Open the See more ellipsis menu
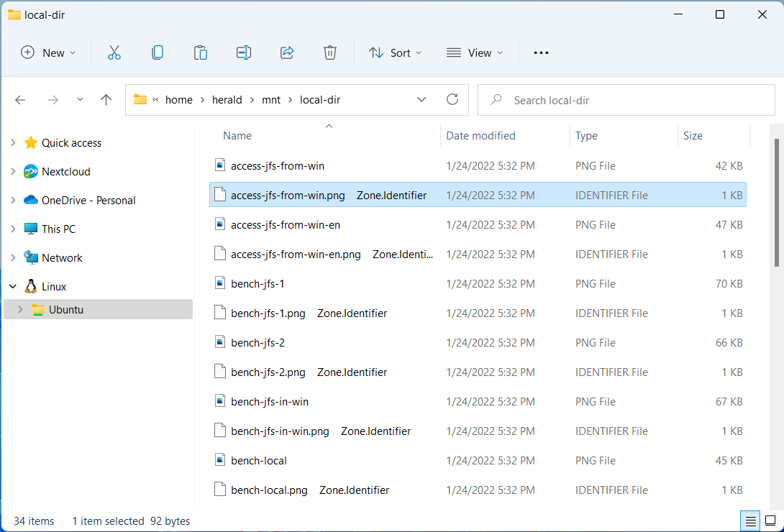Viewport: 784px width, 532px height. tap(541, 52)
